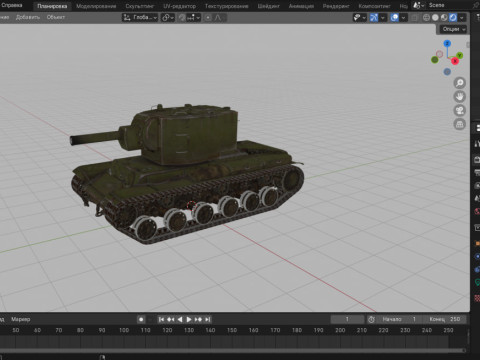Screen dimensions: 480x360
Task: Toggle proportional editing
Action: [208, 17]
